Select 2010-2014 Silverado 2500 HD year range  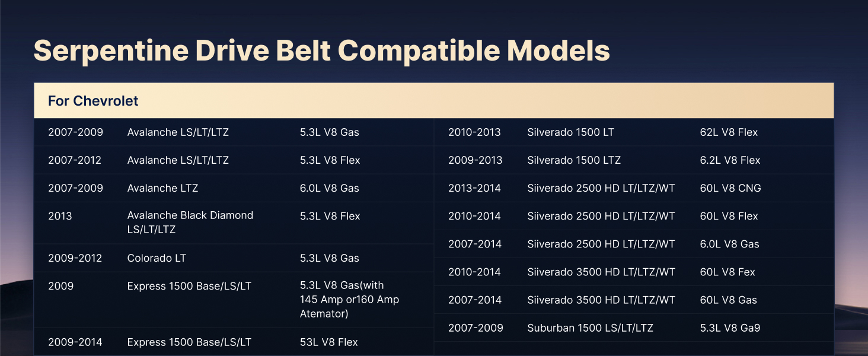pos(474,216)
